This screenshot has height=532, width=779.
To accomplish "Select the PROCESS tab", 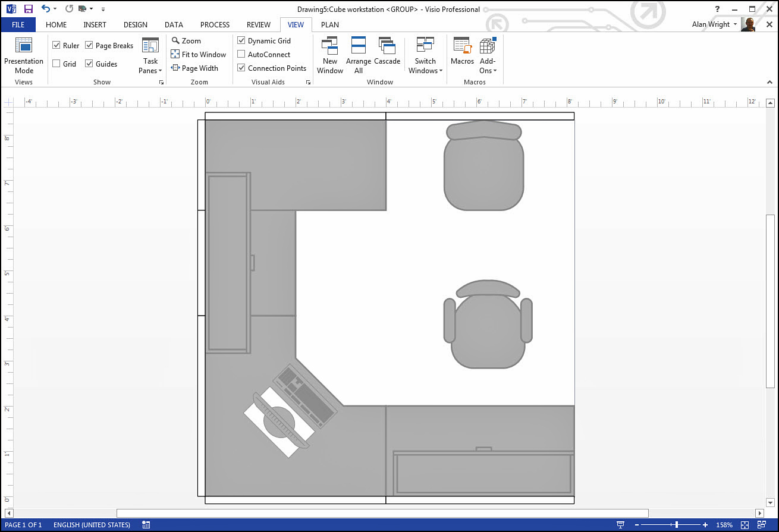I will (x=215, y=24).
